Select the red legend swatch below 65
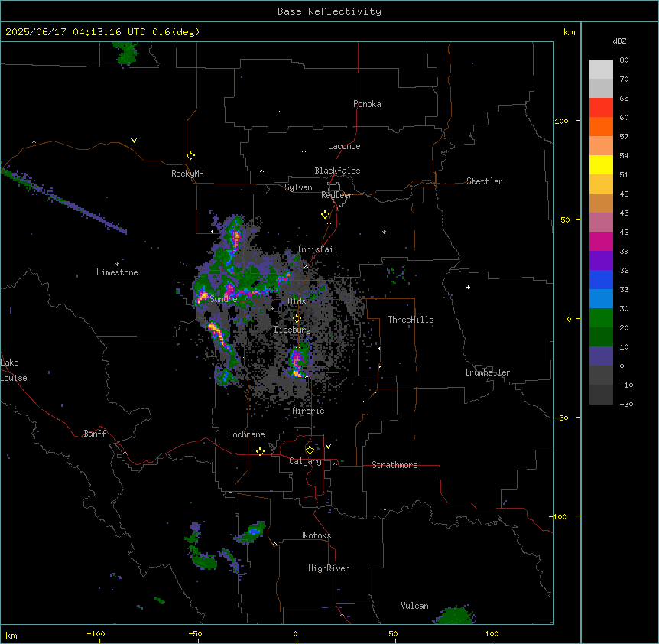This screenshot has width=659, height=644. pyautogui.click(x=601, y=108)
